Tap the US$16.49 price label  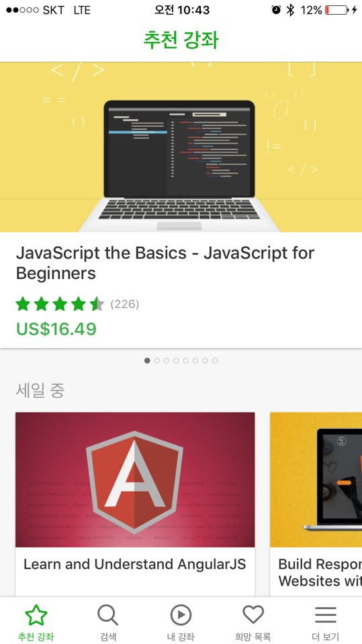[56, 329]
